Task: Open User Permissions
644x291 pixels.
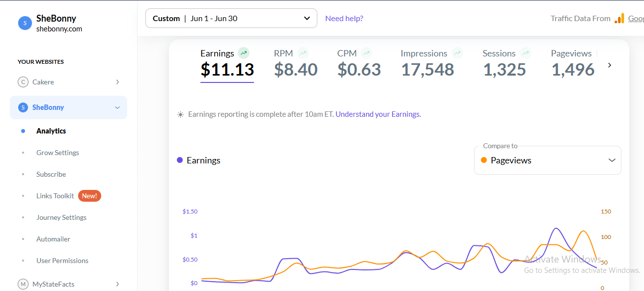Action: 62,261
